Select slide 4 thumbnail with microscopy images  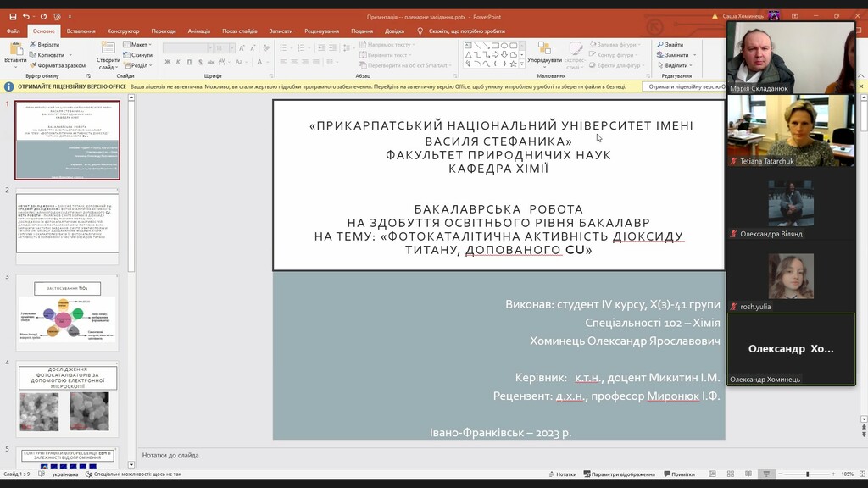coord(68,400)
